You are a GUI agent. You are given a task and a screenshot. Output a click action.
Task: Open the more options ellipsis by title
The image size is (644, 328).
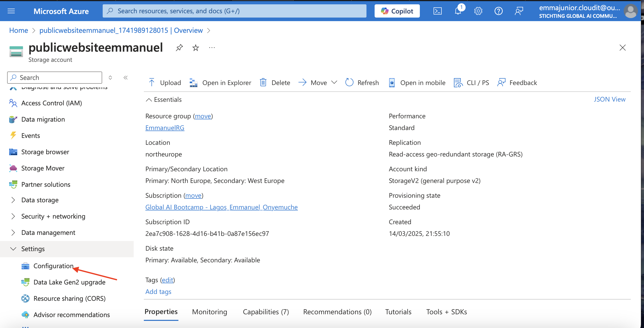pyautogui.click(x=212, y=48)
